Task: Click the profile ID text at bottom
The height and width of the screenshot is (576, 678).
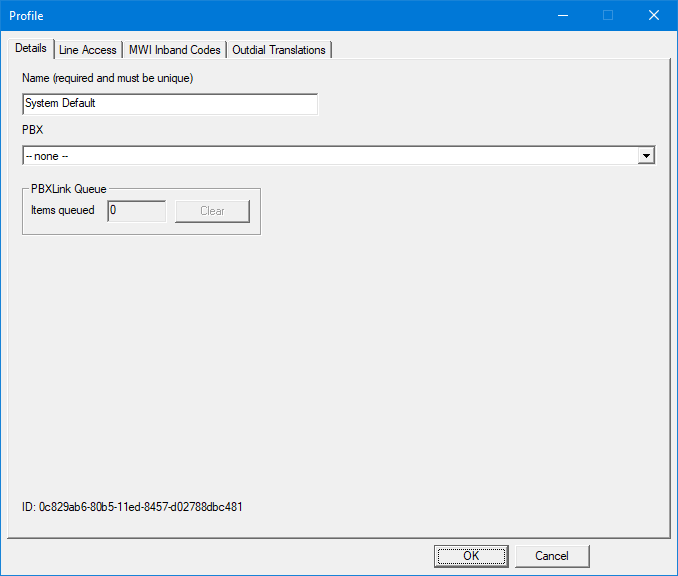Action: [x=132, y=507]
